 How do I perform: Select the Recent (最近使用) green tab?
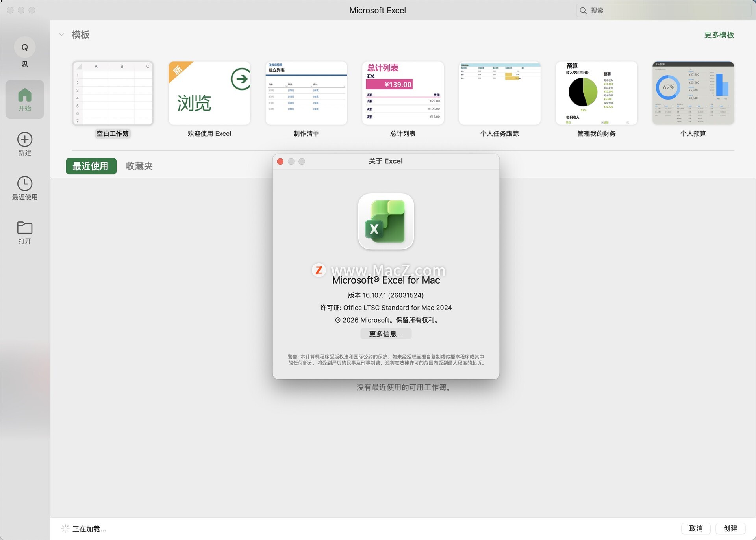pyautogui.click(x=91, y=166)
